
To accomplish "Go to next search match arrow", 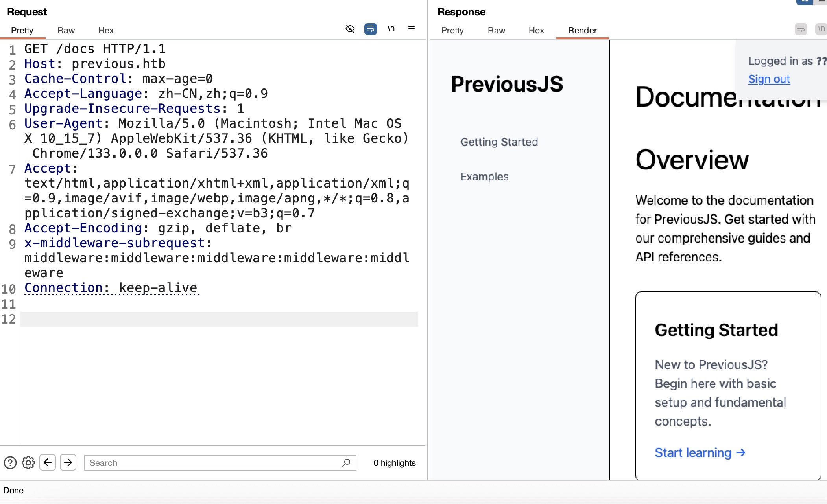I will (68, 462).
